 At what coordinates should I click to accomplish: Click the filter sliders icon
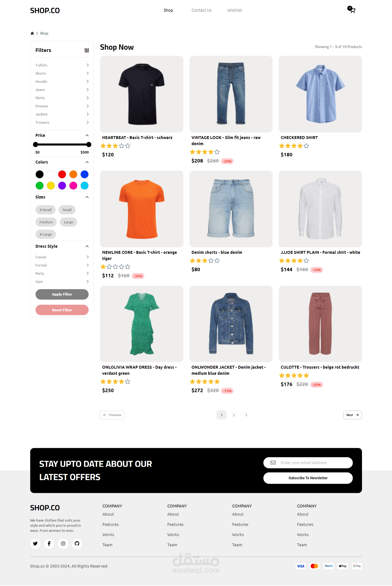[x=87, y=50]
